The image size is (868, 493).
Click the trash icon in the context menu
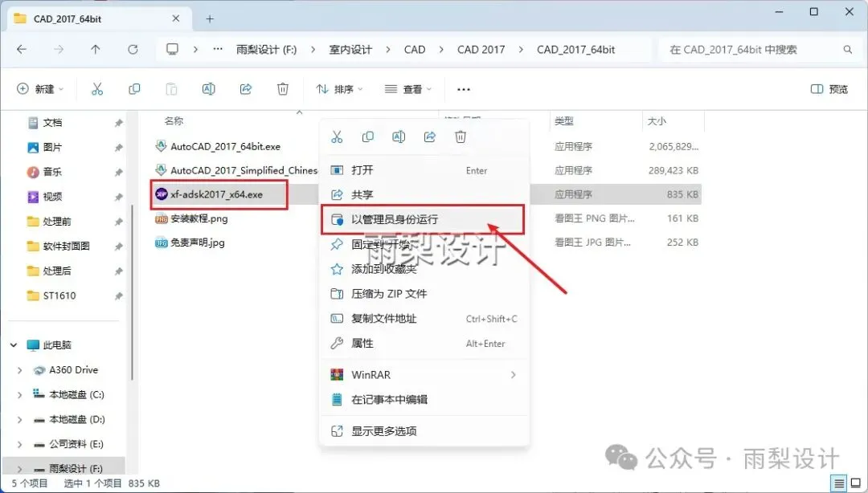pyautogui.click(x=461, y=136)
